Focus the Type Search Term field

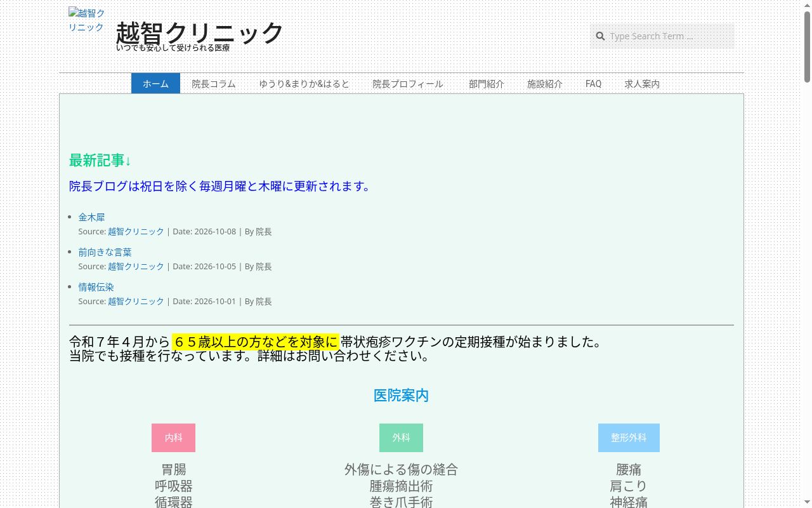(x=662, y=36)
